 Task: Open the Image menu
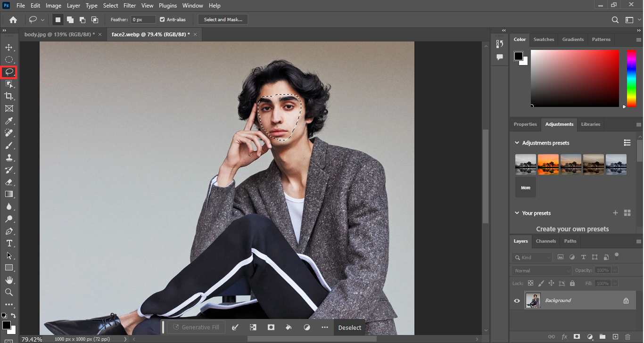[x=53, y=6]
